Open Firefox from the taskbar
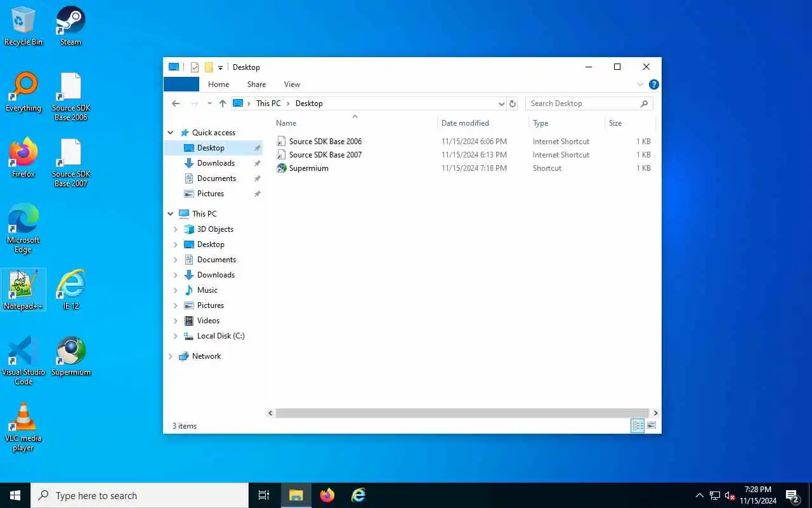Viewport: 812px width, 508px height. click(x=327, y=495)
